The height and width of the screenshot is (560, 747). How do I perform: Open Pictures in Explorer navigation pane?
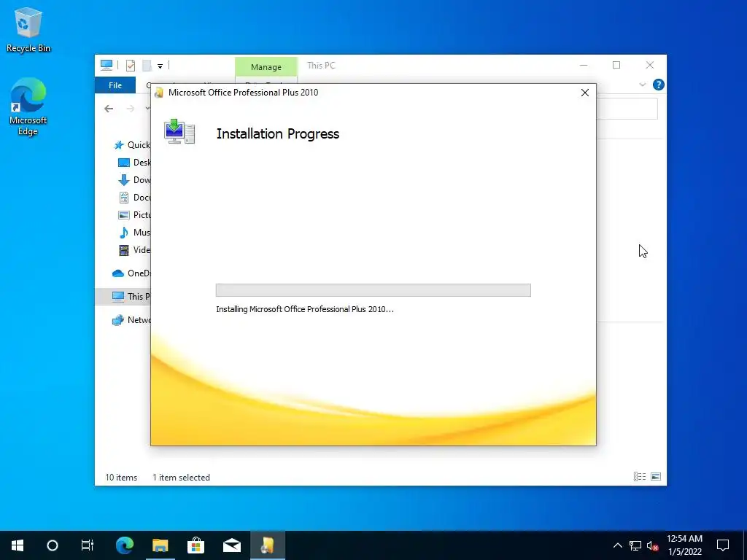click(134, 215)
